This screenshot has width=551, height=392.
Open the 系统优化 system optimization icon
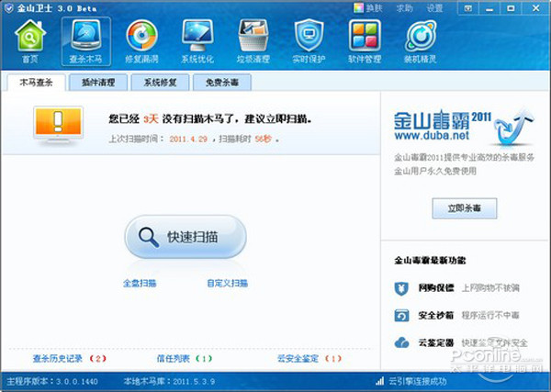(x=197, y=36)
